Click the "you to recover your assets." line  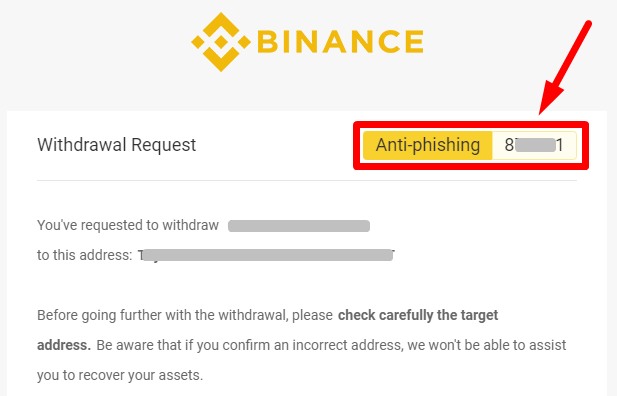120,375
